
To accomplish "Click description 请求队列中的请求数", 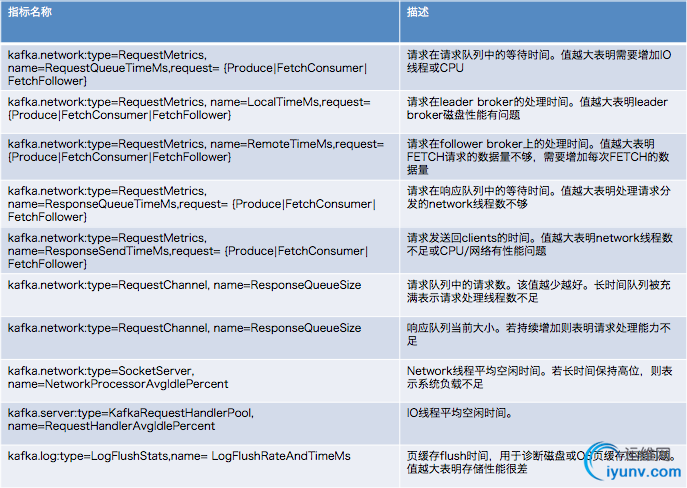I will point(543,295).
